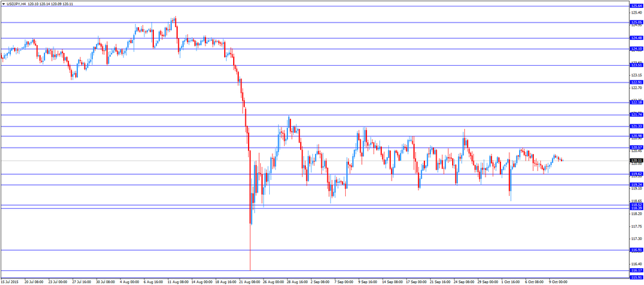The height and width of the screenshot is (285, 644).
Task: Click the 21 Aug 08:00 time label
Action: tap(249, 282)
